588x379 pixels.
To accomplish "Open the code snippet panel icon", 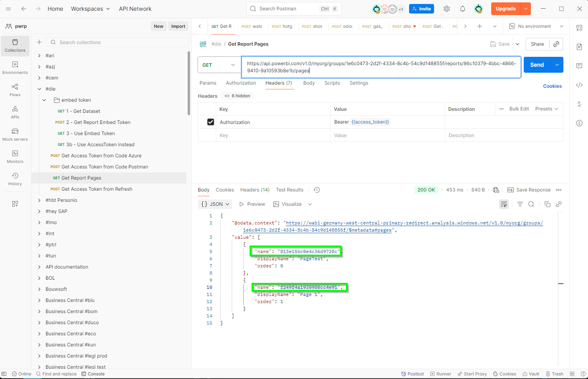I will (579, 85).
